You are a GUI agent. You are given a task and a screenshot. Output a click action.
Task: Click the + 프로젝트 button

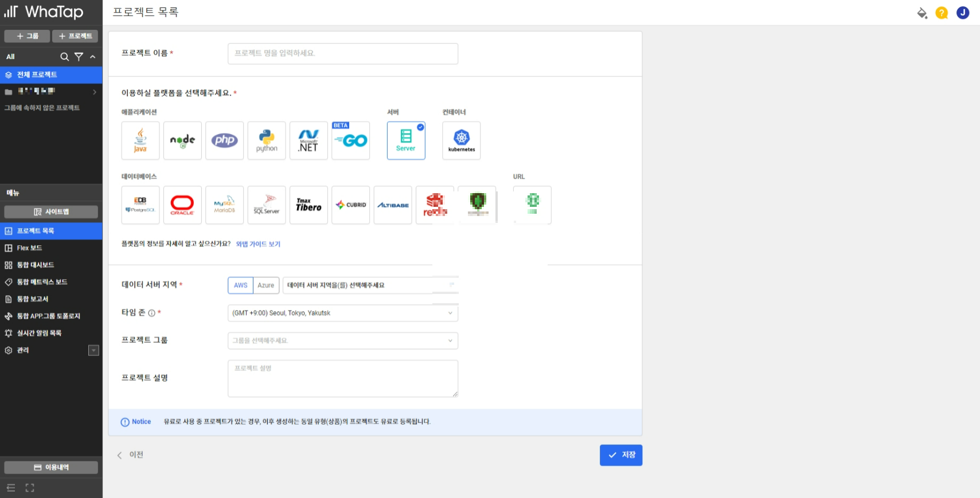pos(75,36)
